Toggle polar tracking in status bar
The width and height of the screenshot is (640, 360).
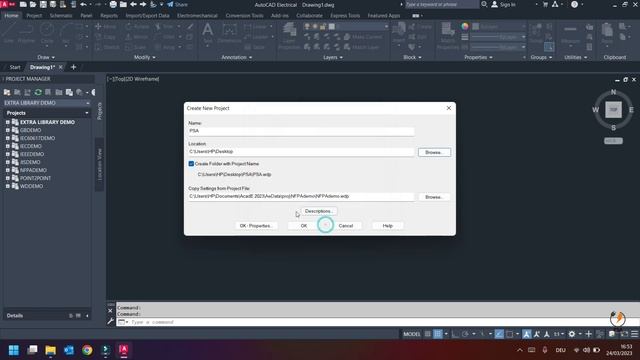click(465, 334)
